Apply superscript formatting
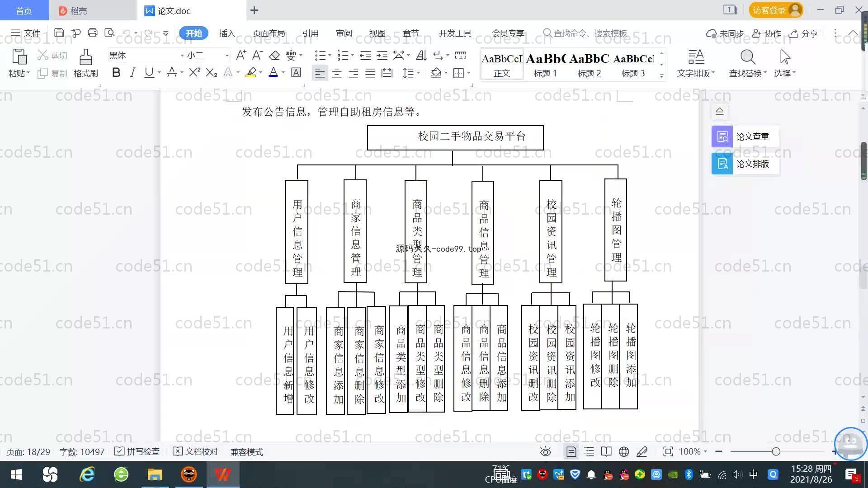Screen dimensions: 868x488 point(194,72)
